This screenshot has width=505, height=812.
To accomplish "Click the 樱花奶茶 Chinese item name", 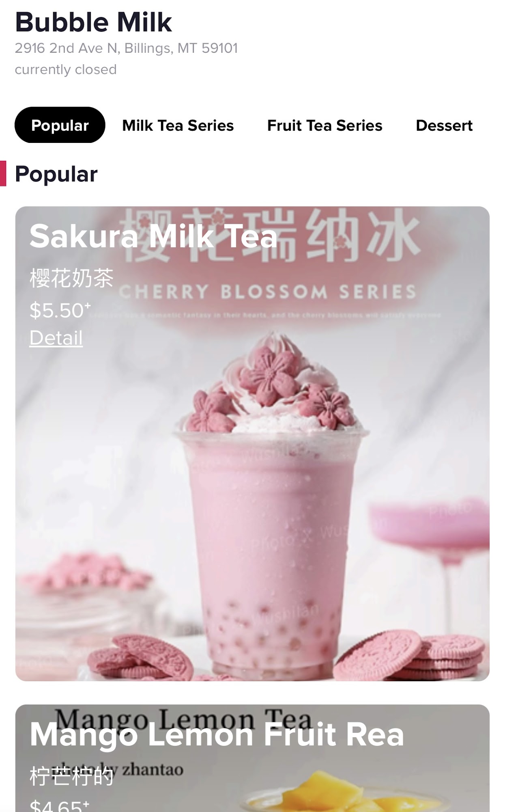I will coord(71,278).
